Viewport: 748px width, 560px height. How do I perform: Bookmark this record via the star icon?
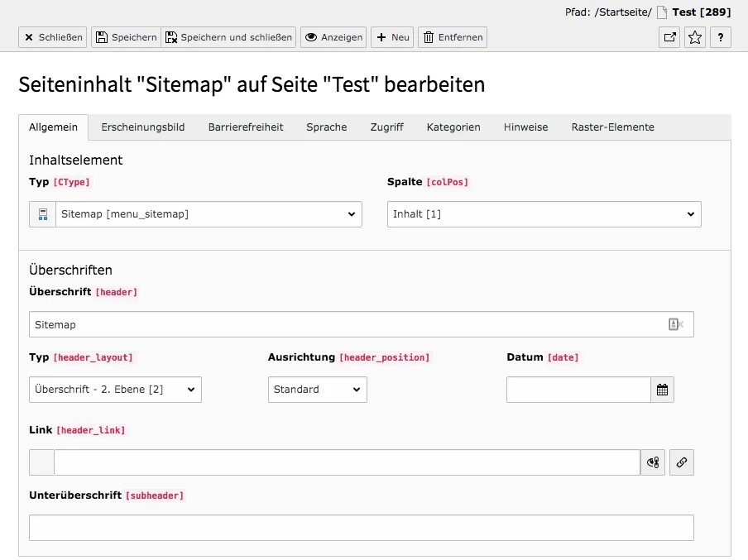[x=694, y=37]
